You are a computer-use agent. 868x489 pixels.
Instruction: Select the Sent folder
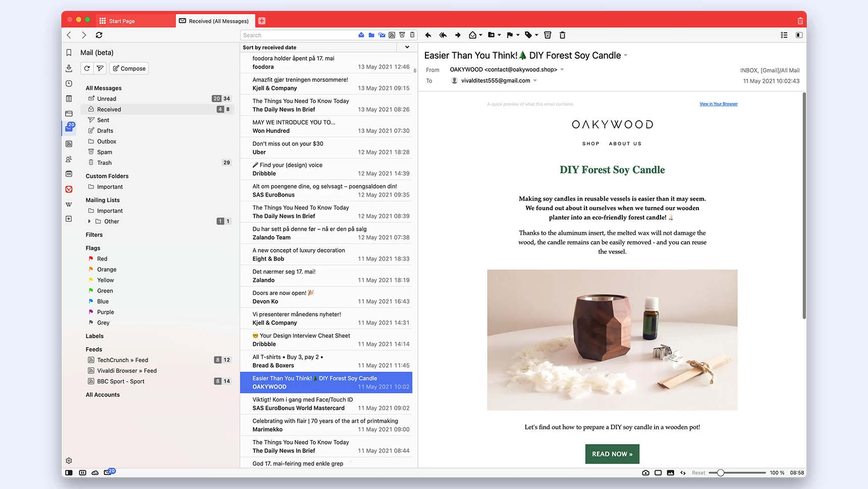coord(157,120)
